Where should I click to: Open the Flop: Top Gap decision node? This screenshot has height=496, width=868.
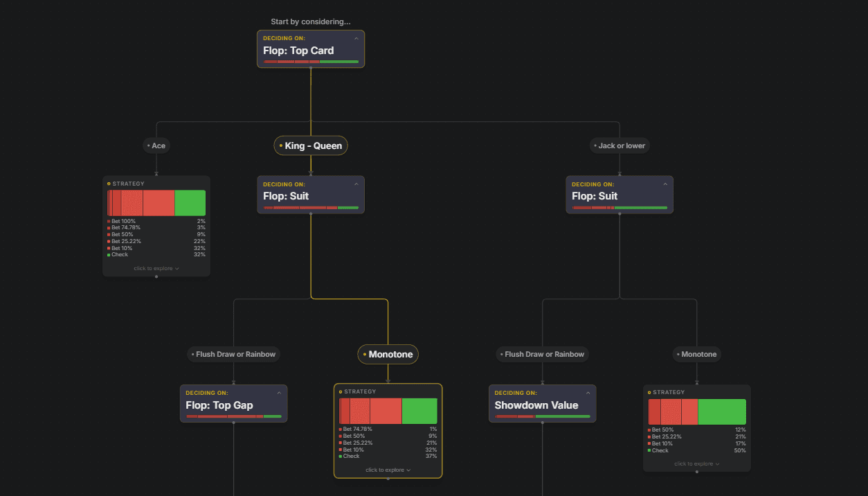233,403
